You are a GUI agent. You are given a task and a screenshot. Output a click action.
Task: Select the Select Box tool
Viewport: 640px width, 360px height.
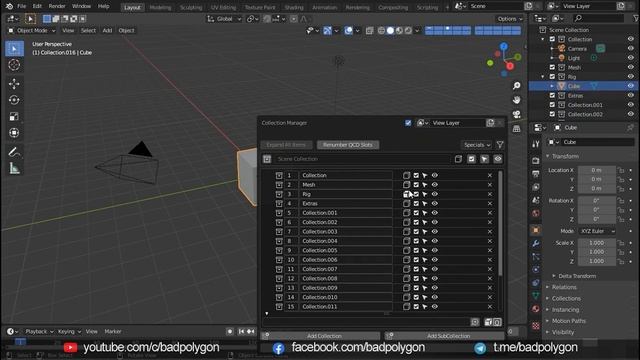coord(14,49)
